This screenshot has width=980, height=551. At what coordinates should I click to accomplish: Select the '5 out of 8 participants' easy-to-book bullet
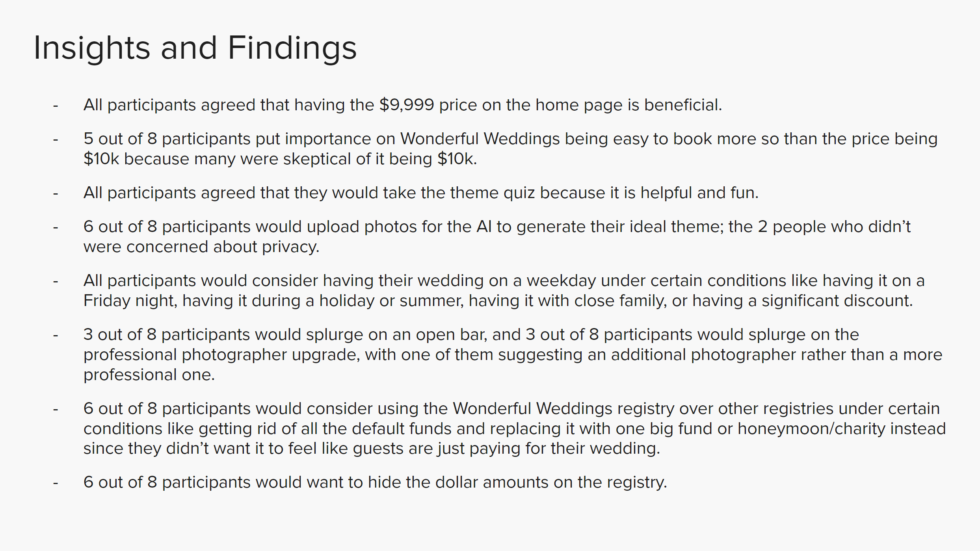tap(510, 149)
